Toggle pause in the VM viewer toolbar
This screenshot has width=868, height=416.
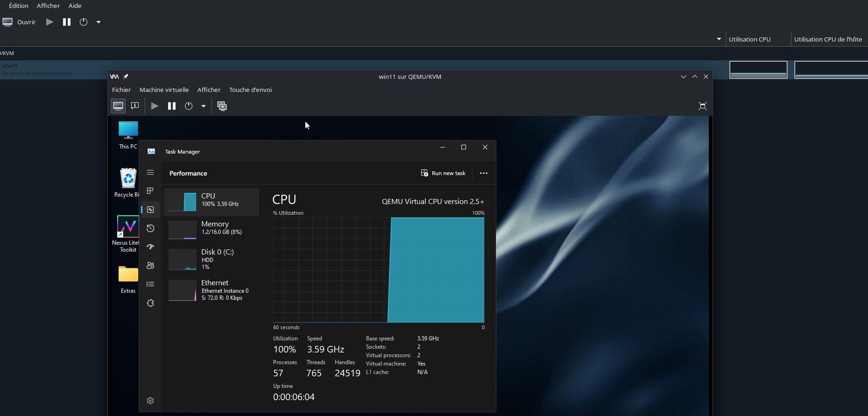pos(172,106)
